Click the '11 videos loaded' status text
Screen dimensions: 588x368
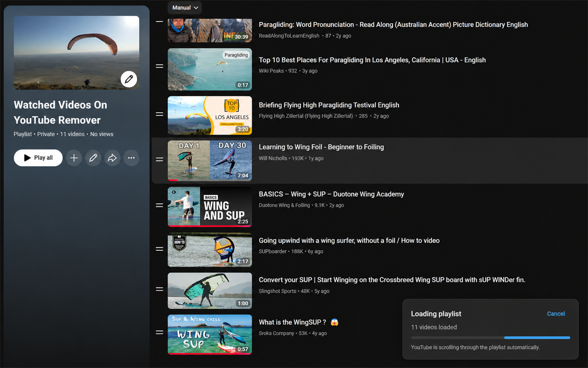[x=434, y=328]
